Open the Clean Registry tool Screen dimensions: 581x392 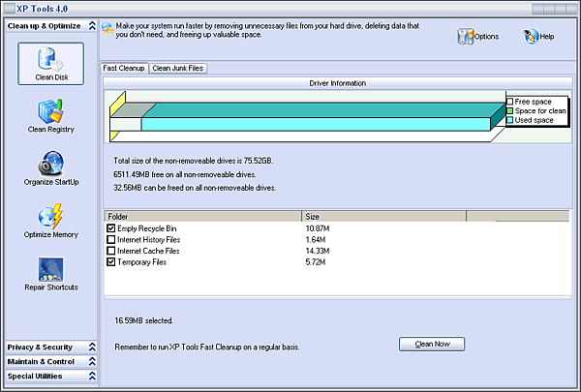pyautogui.click(x=50, y=116)
